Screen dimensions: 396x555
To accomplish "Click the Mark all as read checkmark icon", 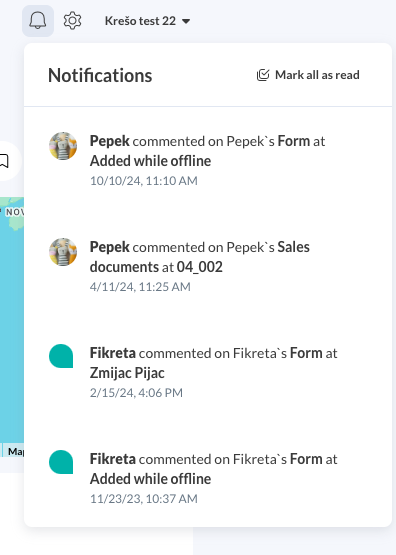I will click(263, 75).
